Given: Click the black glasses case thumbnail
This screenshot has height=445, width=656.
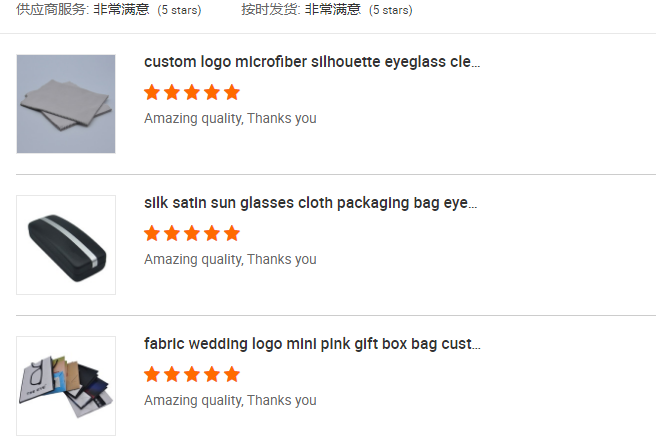Looking at the screenshot, I should [66, 245].
